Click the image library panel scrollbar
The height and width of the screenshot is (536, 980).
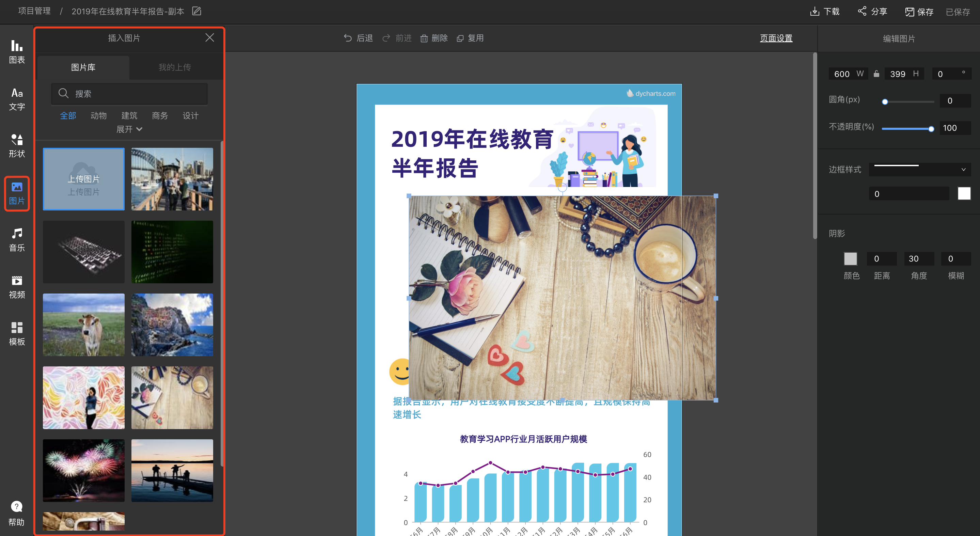(x=222, y=303)
